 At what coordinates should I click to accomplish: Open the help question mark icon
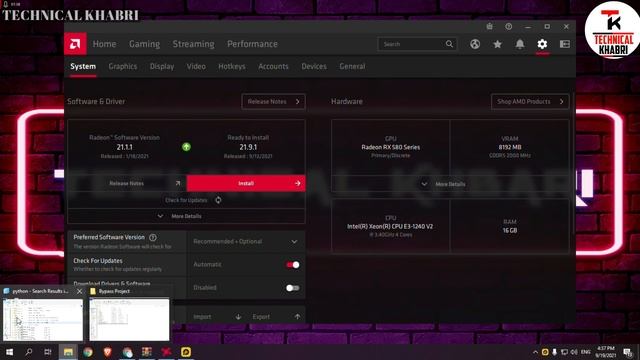509,27
